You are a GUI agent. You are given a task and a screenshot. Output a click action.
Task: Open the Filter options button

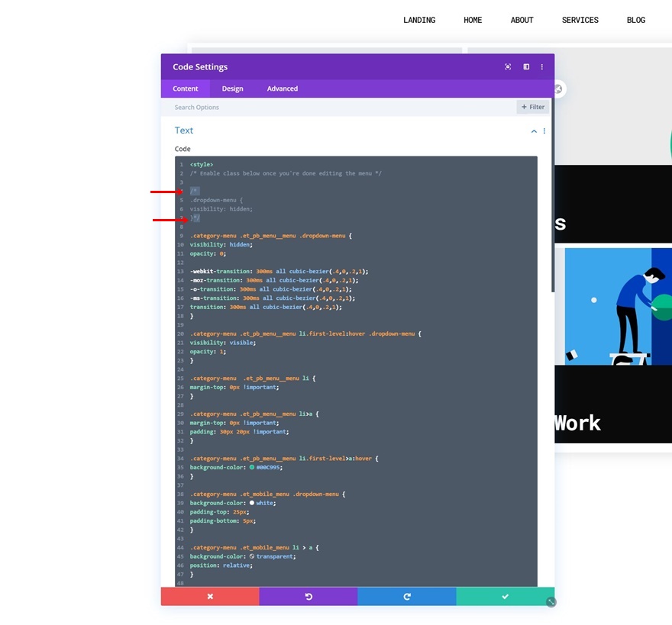click(x=533, y=107)
